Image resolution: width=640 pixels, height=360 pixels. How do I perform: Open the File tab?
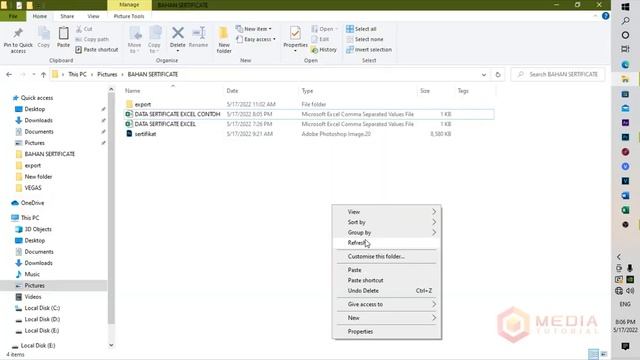[x=13, y=16]
